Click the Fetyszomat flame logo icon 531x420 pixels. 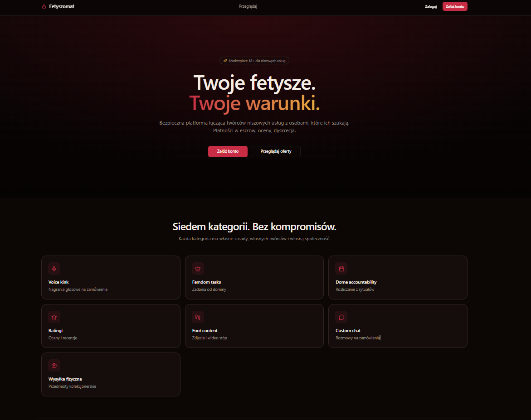coord(44,6)
